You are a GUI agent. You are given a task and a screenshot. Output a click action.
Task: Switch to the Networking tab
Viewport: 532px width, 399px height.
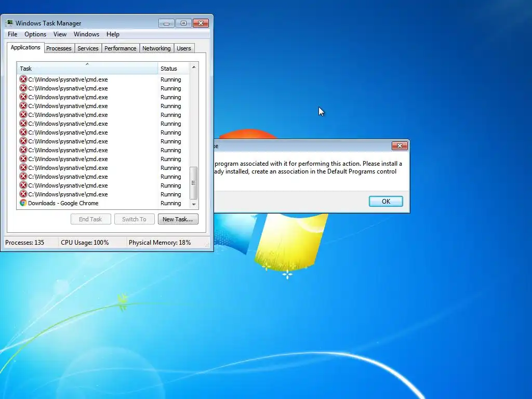(156, 48)
